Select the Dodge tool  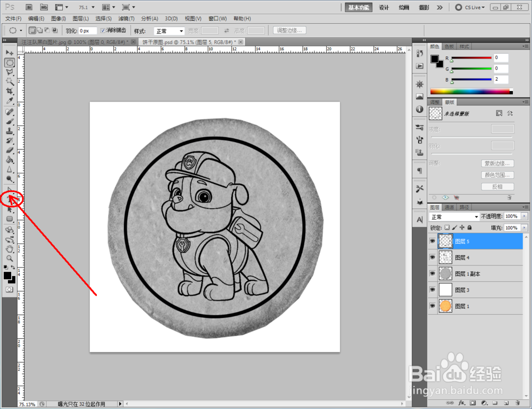pyautogui.click(x=10, y=179)
